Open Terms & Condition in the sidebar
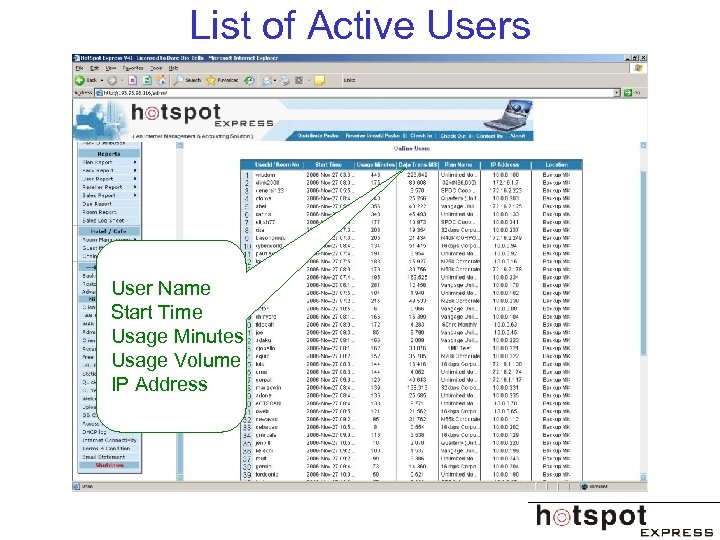 coord(106,448)
